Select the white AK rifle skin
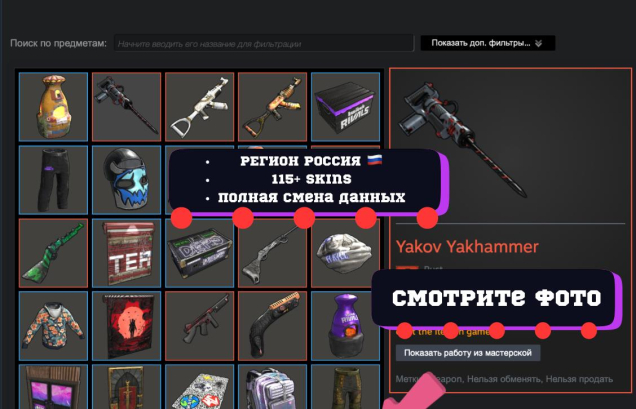 [199, 107]
